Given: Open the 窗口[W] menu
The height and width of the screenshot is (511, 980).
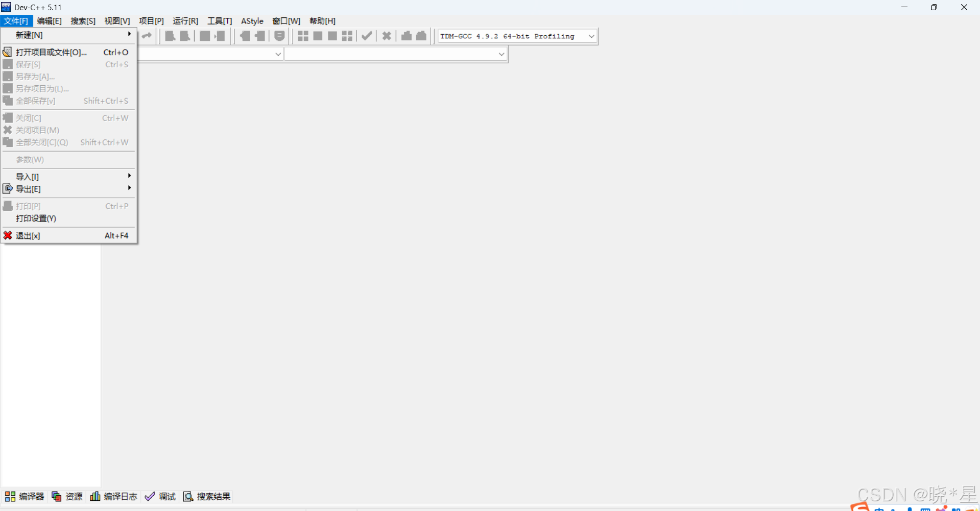Looking at the screenshot, I should (286, 21).
